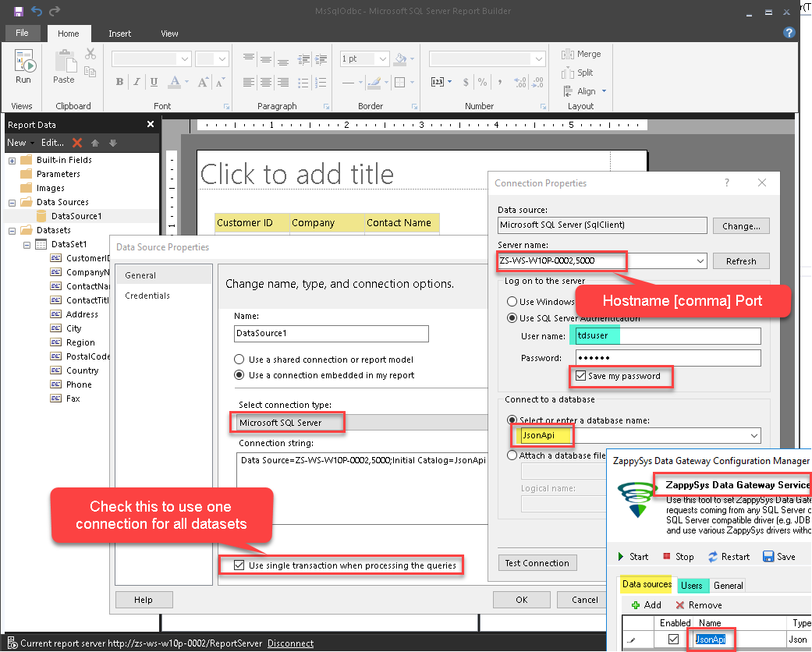
Task: Click the Disconnect link in status bar
Action: (290, 643)
